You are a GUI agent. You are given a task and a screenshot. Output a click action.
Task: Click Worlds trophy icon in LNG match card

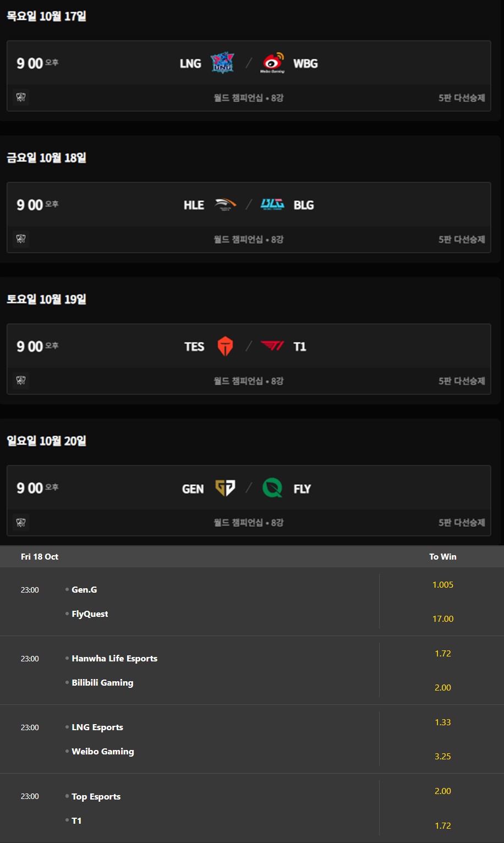pyautogui.click(x=21, y=97)
